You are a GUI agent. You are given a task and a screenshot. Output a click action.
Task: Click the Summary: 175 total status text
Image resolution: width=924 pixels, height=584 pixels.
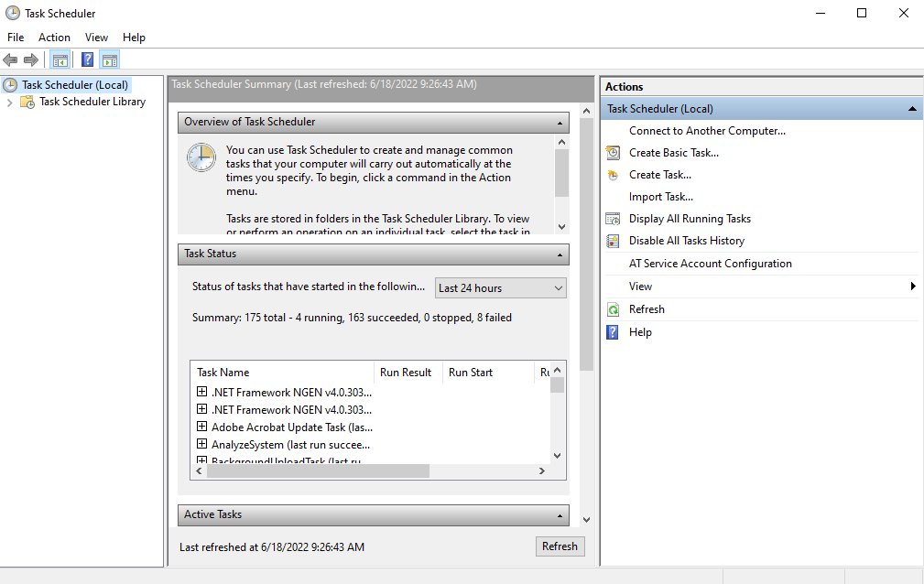coord(352,318)
